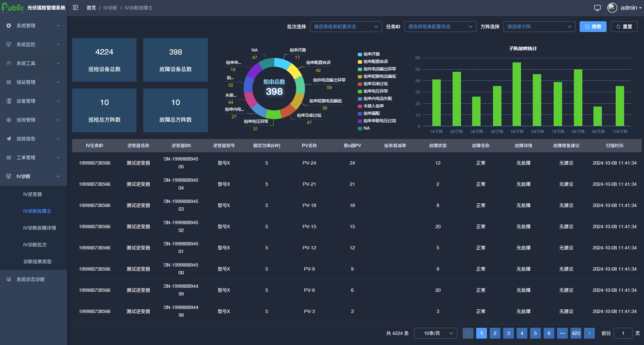Click the sidebar collapse hamburger icon
644x345 pixels.
coord(75,8)
